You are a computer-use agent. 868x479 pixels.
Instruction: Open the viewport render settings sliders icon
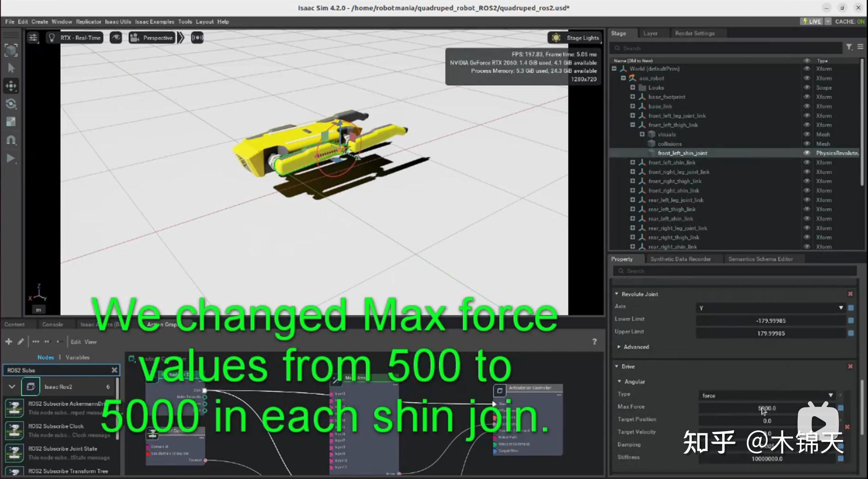pyautogui.click(x=33, y=37)
